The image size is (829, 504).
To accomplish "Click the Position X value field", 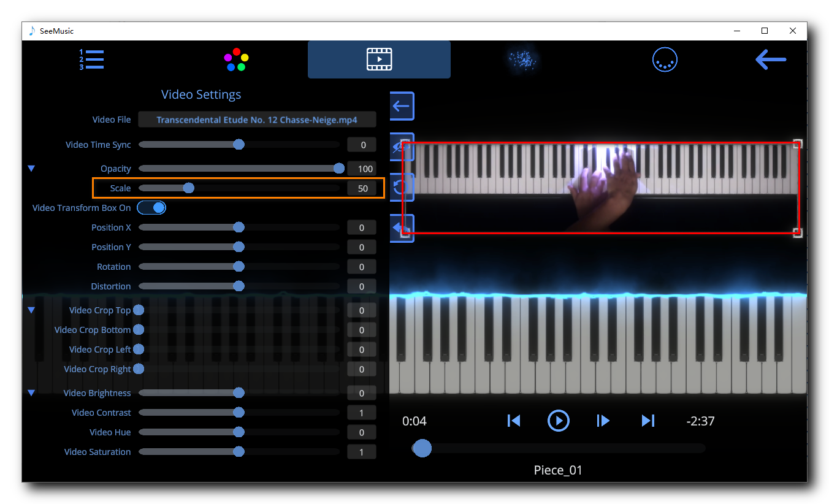I will pyautogui.click(x=362, y=227).
